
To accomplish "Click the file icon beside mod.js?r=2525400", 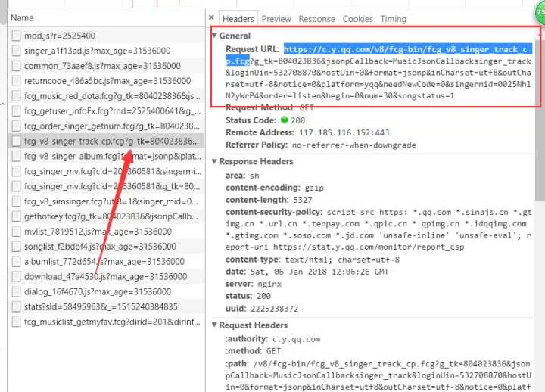I will 16,36.
